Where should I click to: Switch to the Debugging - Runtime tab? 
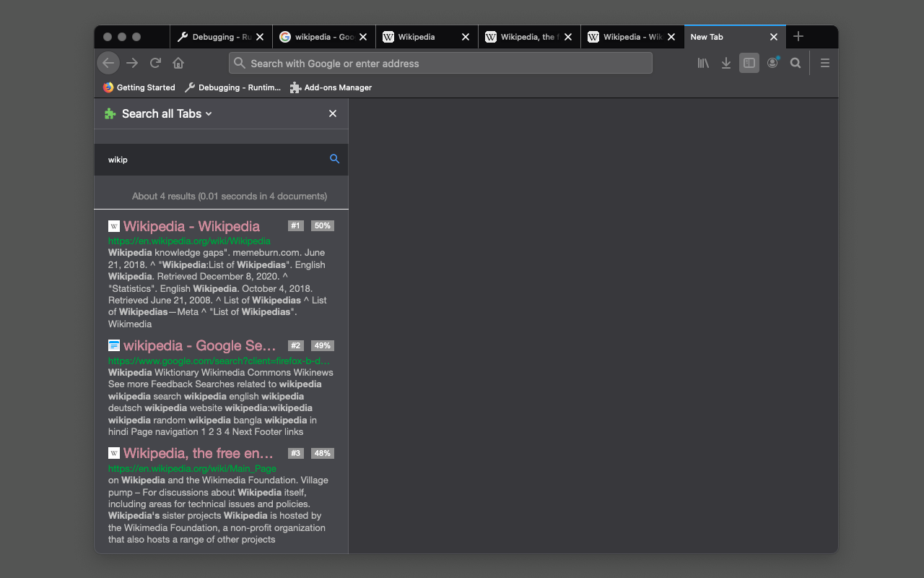[221, 37]
